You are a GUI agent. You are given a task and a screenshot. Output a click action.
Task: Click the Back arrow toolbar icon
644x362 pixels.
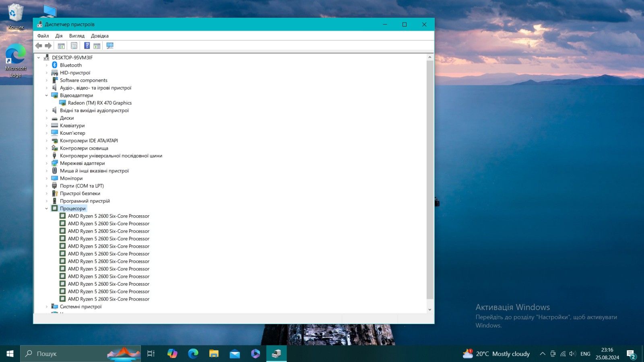[39, 46]
